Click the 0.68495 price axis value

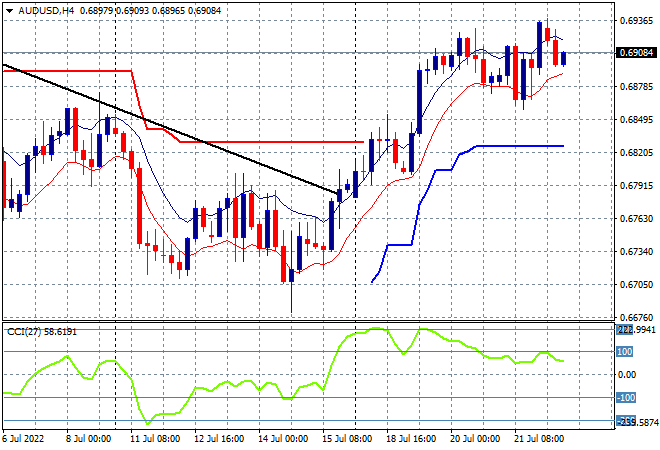pos(636,120)
